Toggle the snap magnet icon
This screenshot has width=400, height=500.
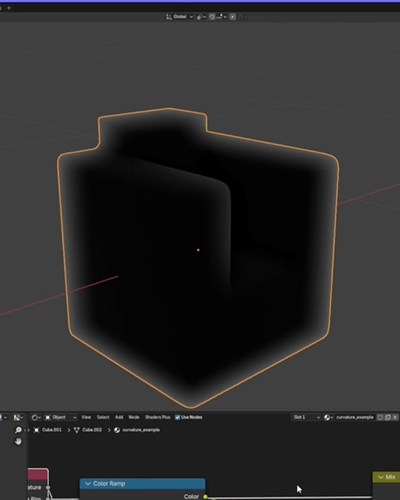(212, 17)
